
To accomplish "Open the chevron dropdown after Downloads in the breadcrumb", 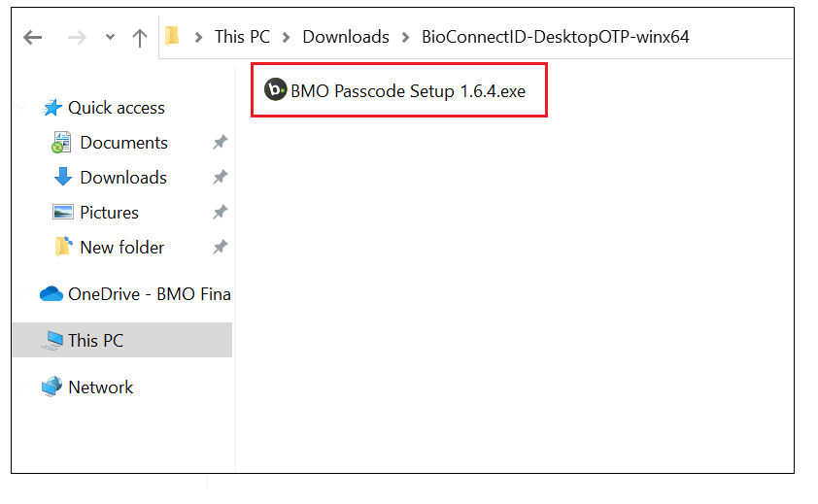I will [406, 38].
